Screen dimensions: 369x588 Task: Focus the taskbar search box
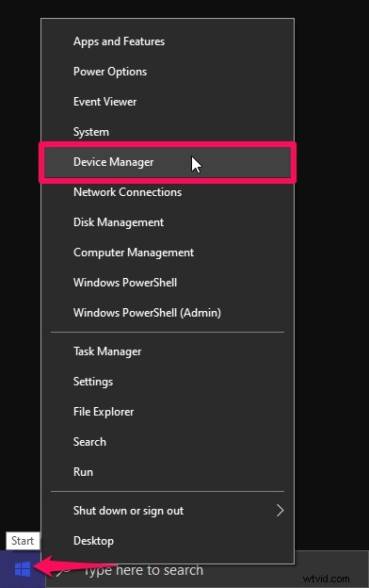(207, 570)
